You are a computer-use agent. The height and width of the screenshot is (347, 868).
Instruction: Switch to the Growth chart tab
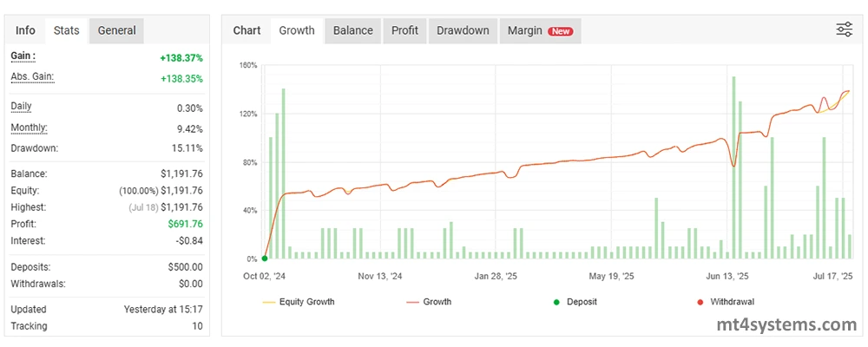click(x=297, y=30)
